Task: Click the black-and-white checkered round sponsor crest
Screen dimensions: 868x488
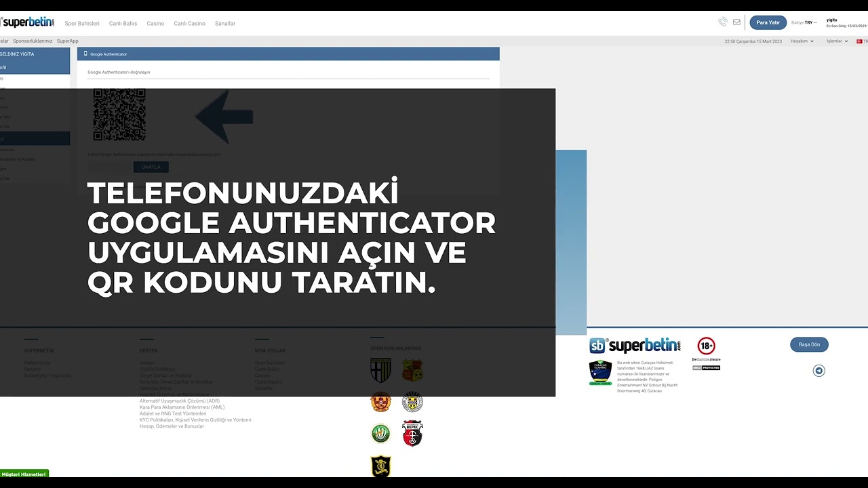Action: coord(412,401)
